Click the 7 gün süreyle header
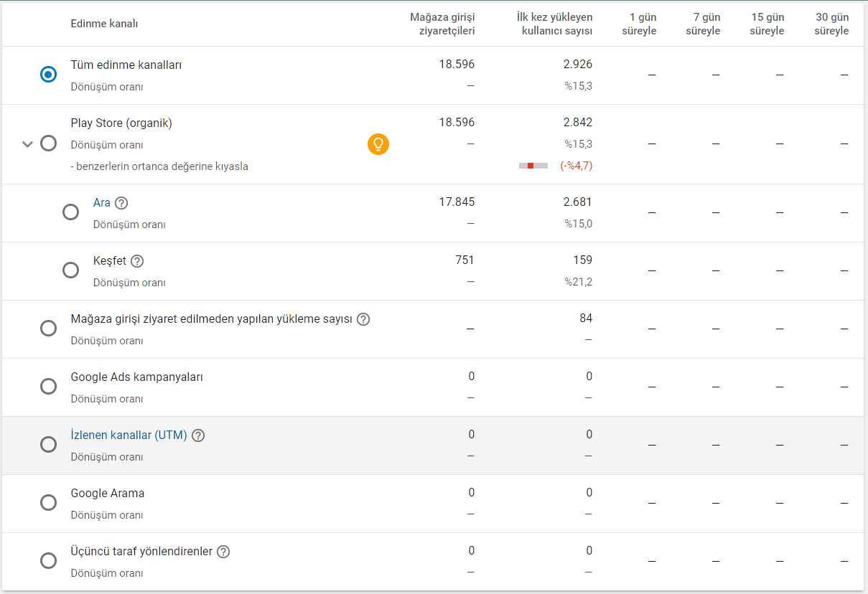 (703, 24)
